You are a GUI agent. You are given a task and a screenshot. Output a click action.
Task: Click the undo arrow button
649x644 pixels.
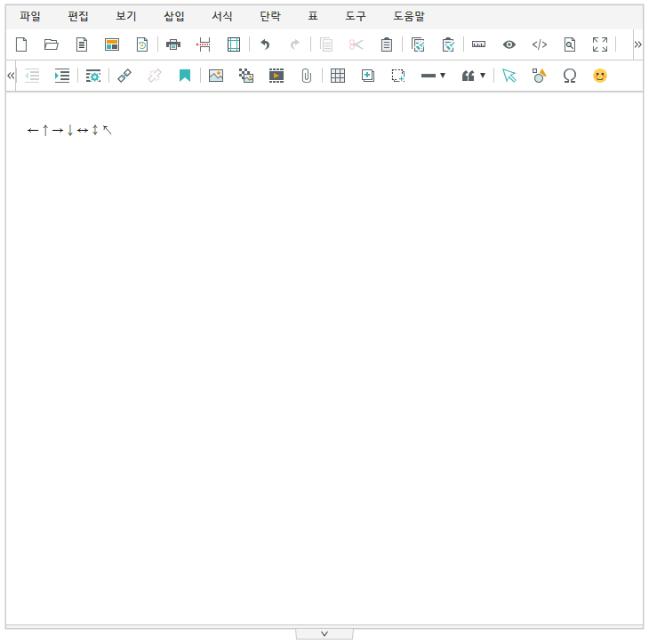pos(265,44)
